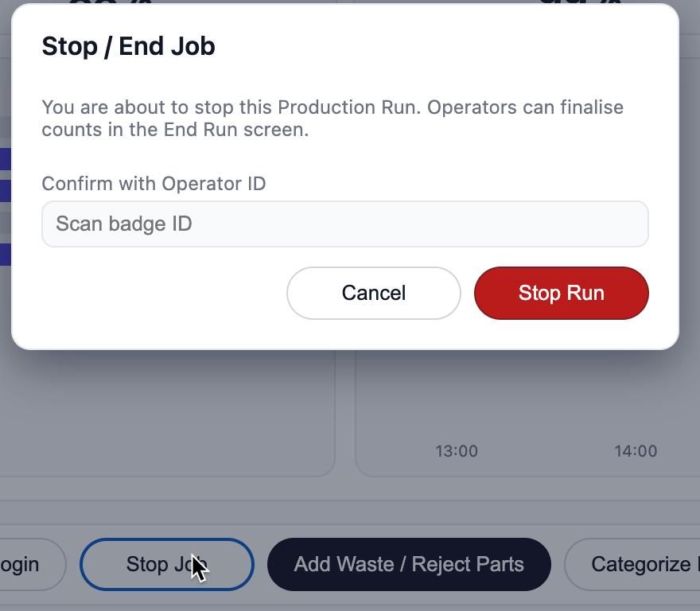Click the "Stop / End Job" dialog heading
Image resolution: width=700 pixels, height=611 pixels.
128,46
